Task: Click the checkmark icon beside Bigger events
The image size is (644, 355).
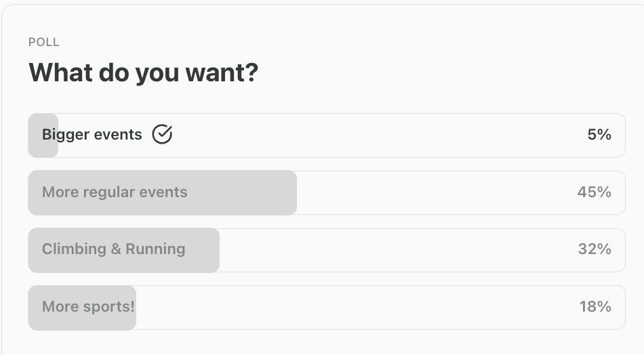Action: click(162, 135)
